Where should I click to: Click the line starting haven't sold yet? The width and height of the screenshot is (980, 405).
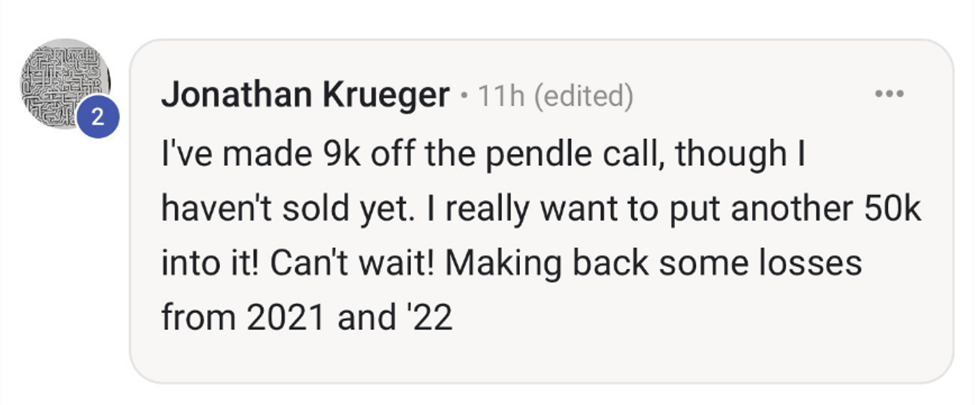tap(541, 209)
